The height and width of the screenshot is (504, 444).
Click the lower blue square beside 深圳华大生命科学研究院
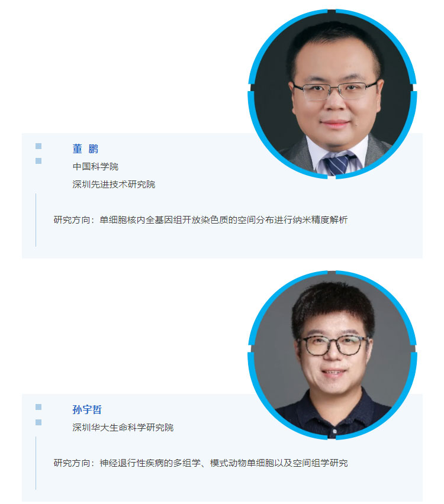pyautogui.click(x=38, y=422)
